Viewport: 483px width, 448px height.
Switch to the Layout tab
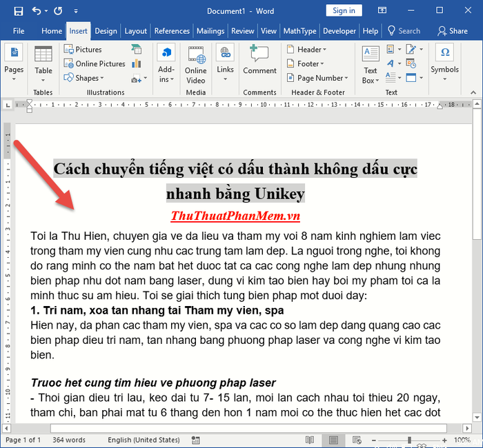pyautogui.click(x=135, y=31)
